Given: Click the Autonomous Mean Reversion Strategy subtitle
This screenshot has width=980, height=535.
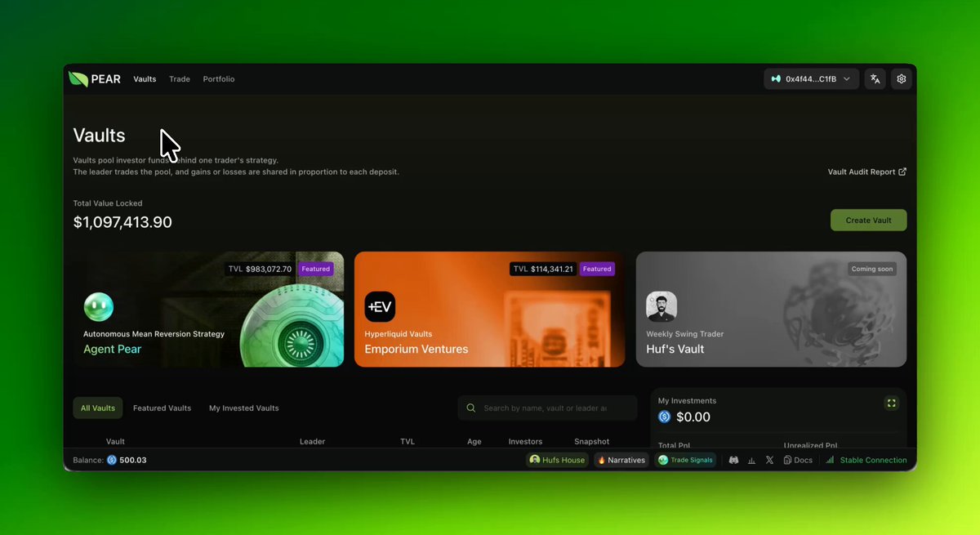Looking at the screenshot, I should pyautogui.click(x=154, y=334).
